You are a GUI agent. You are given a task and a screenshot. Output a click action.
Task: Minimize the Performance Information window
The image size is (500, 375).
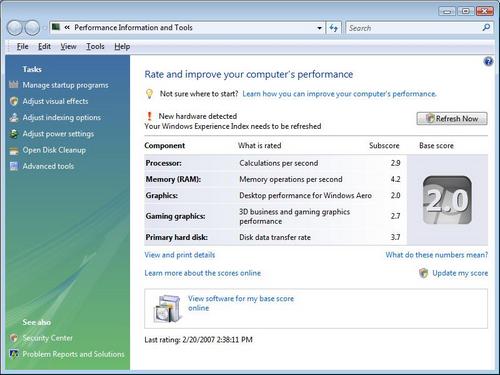[x=447, y=12]
